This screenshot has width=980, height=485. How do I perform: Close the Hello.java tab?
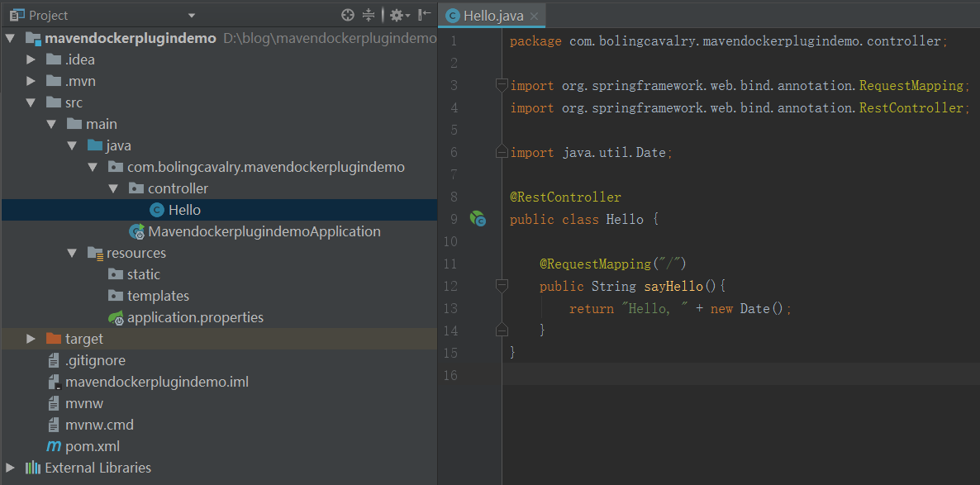pyautogui.click(x=534, y=17)
